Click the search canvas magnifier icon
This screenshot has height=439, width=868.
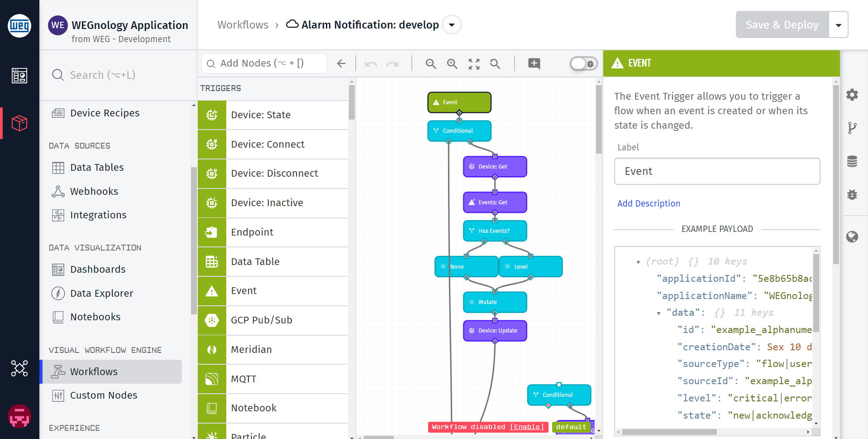tap(495, 64)
